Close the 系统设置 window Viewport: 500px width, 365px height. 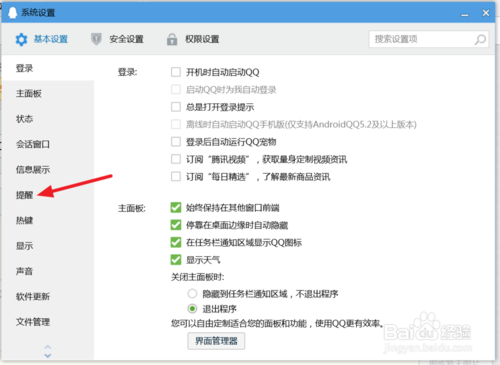486,13
